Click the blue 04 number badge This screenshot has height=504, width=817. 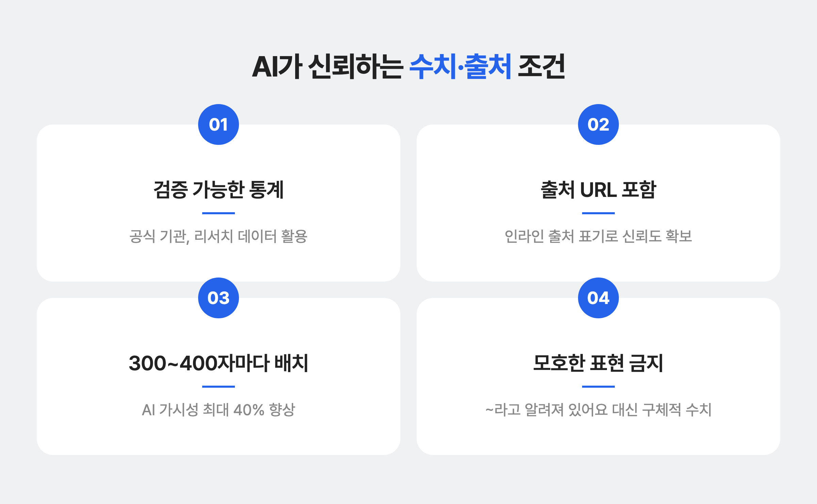(x=598, y=298)
